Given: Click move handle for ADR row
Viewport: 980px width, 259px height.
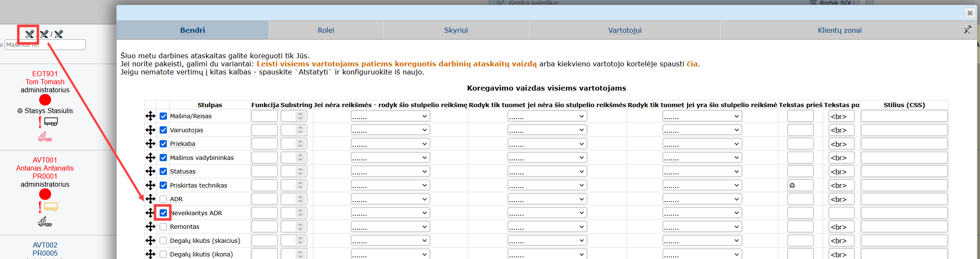Looking at the screenshot, I should pyautogui.click(x=150, y=199).
